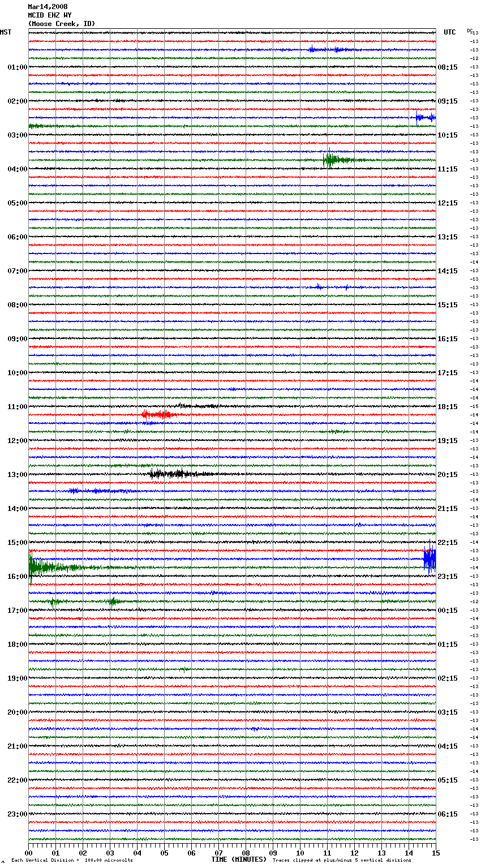Select the '15:00' MST hour label
Image resolution: width=481 pixels, height=868 pixels.
click(18, 543)
